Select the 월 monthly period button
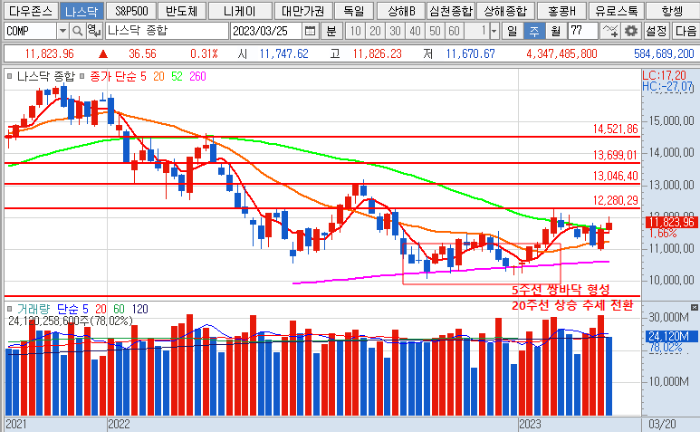The height and width of the screenshot is (432, 700). point(556,31)
